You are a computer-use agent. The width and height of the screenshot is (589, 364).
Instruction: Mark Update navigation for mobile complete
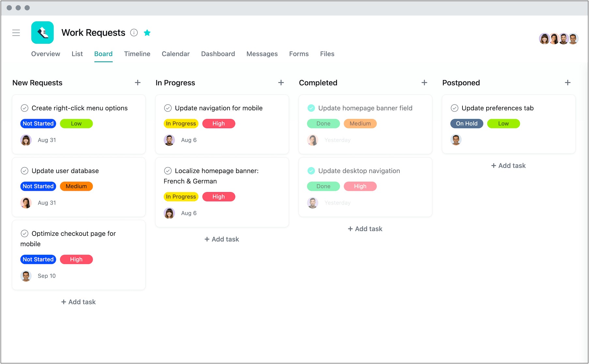[168, 108]
